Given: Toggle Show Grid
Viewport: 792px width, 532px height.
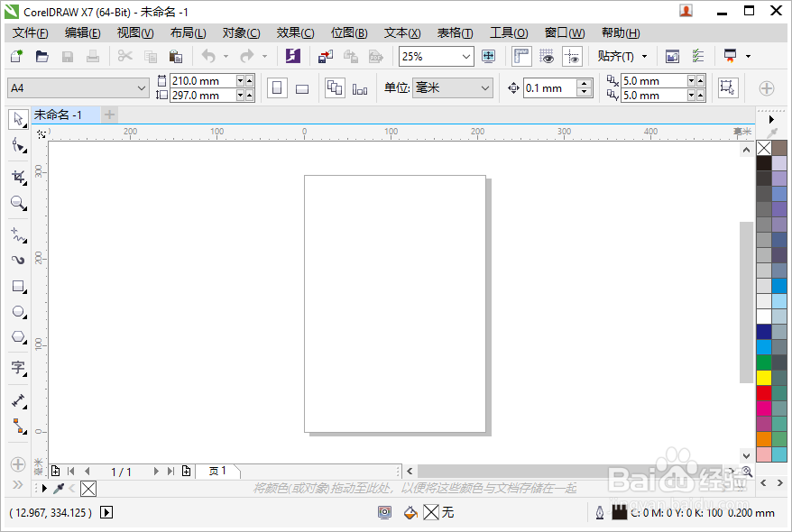Looking at the screenshot, I should pyautogui.click(x=547, y=56).
